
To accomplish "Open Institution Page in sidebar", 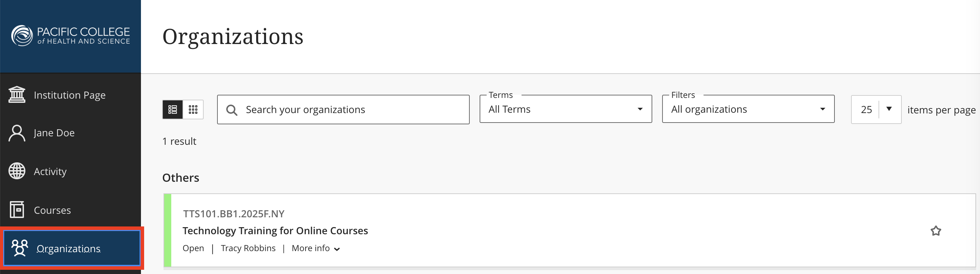I will point(70,95).
